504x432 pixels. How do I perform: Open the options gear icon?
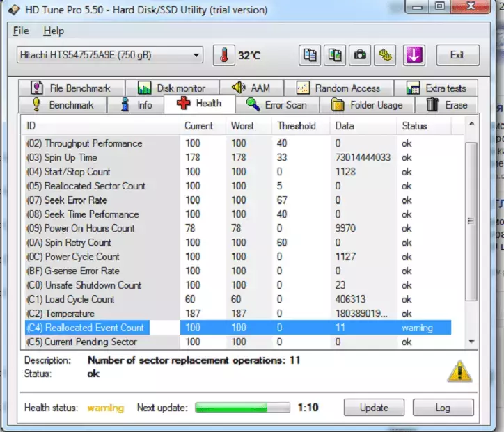coord(385,55)
